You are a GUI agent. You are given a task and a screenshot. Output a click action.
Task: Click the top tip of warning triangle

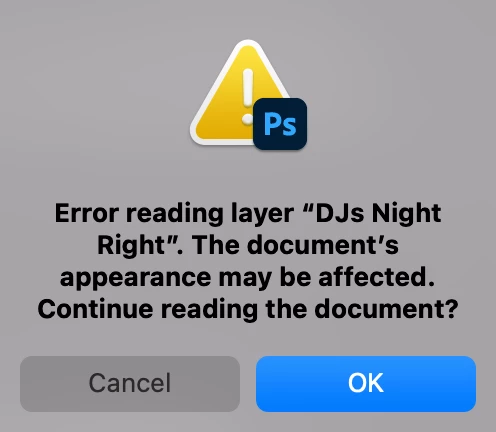pos(247,44)
